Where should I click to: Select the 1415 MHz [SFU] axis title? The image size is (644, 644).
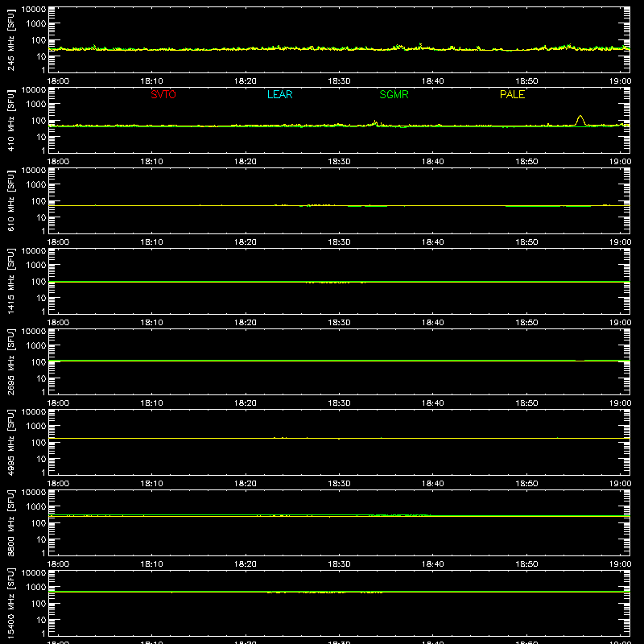click(x=10, y=281)
